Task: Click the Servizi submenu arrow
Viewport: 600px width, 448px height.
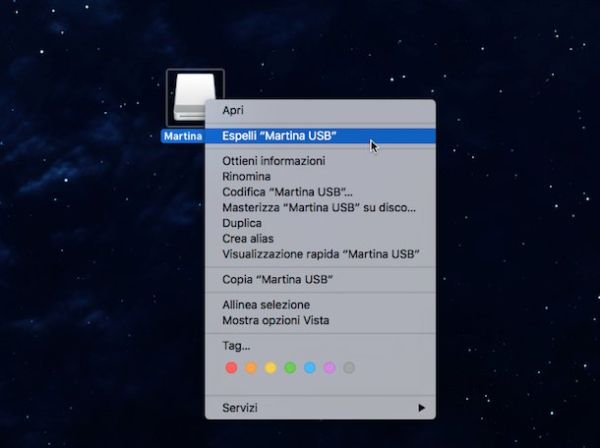Action: pyautogui.click(x=421, y=408)
